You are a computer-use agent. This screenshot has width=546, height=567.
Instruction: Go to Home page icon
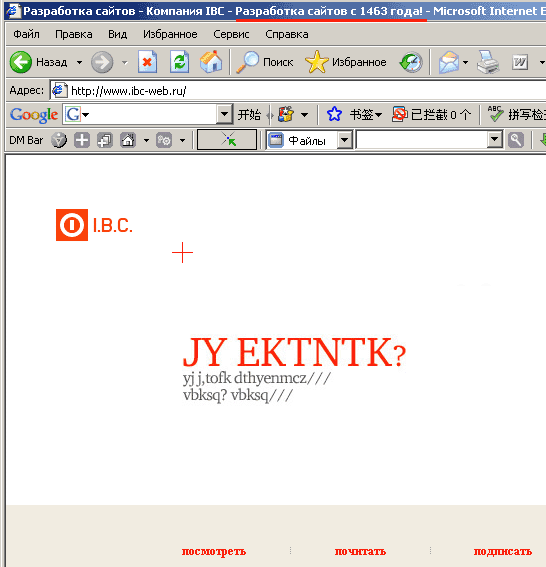(x=211, y=62)
